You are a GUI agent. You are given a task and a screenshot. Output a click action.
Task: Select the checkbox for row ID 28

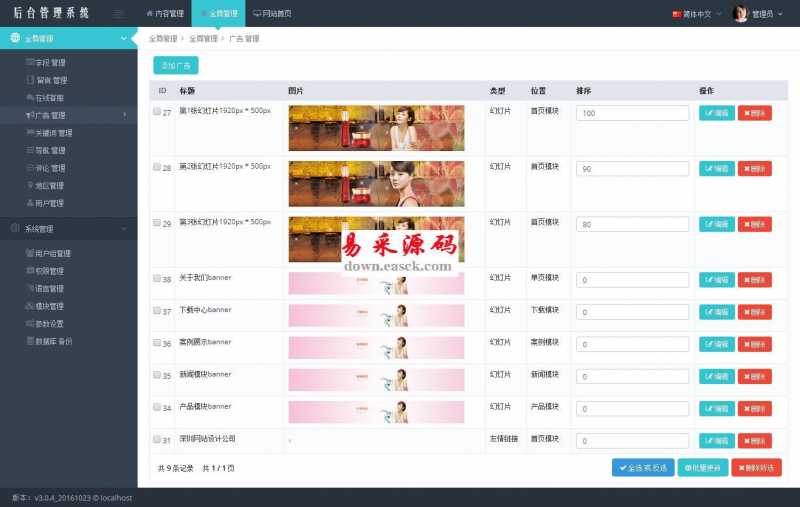coord(157,167)
